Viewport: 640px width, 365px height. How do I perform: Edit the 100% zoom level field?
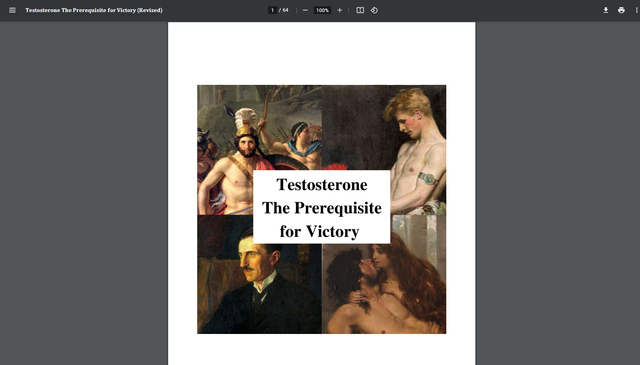(322, 10)
